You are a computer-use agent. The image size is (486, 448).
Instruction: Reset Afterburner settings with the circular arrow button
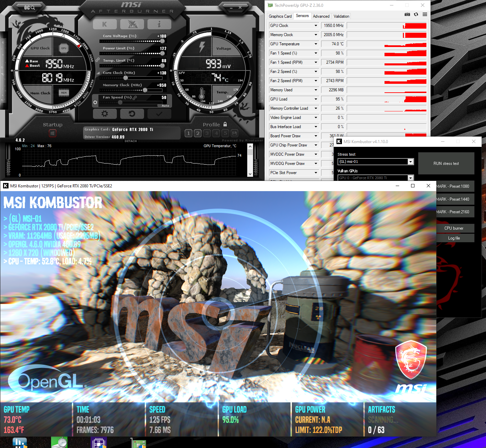[132, 114]
